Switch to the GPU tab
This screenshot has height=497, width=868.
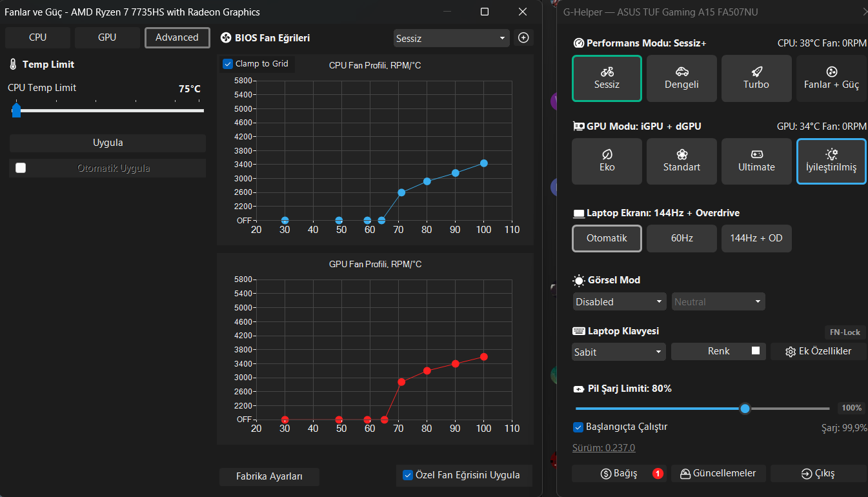(107, 37)
